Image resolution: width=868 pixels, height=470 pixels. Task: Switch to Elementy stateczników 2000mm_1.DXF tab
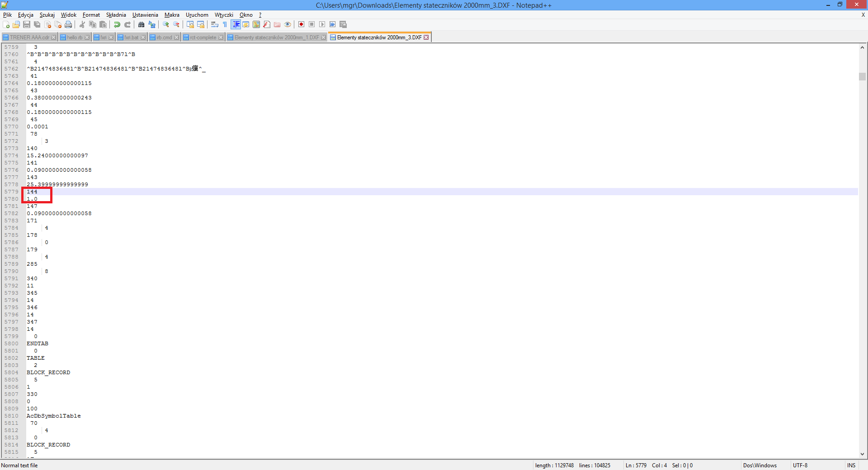276,38
